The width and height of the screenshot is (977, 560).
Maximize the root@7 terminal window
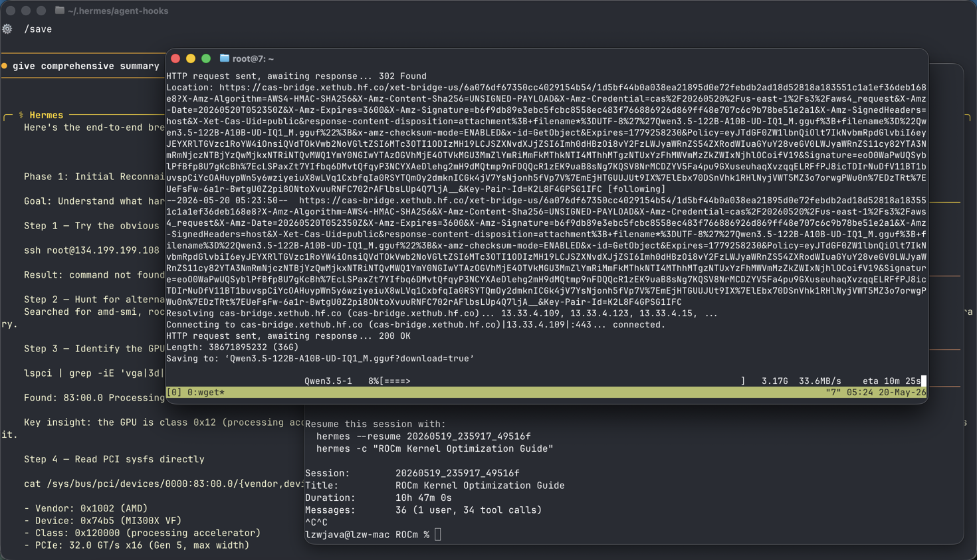tap(206, 58)
